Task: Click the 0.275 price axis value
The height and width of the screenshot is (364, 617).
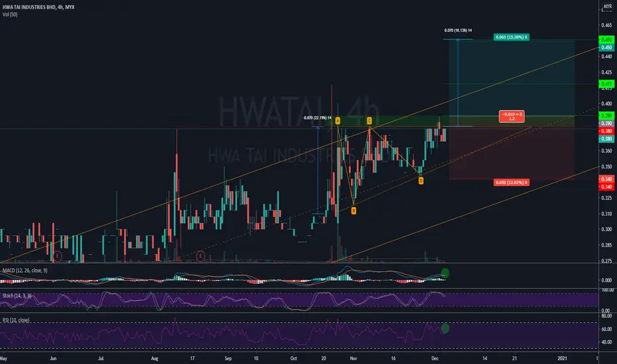Action: click(606, 261)
